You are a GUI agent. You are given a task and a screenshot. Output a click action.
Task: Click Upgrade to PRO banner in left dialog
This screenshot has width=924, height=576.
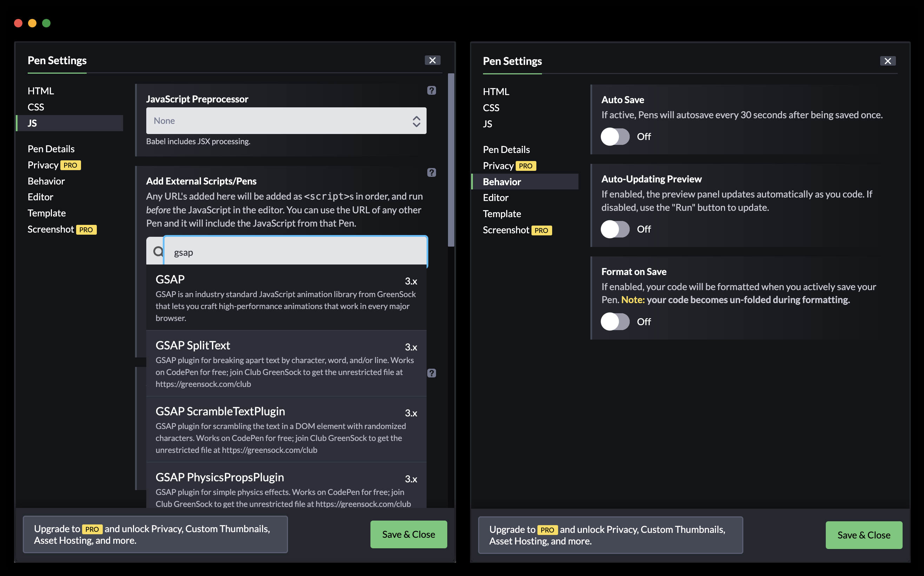(155, 535)
